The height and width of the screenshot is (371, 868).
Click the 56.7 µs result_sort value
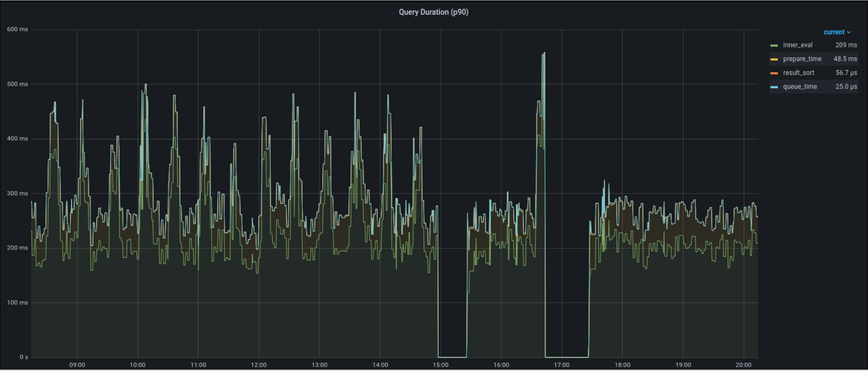click(846, 73)
